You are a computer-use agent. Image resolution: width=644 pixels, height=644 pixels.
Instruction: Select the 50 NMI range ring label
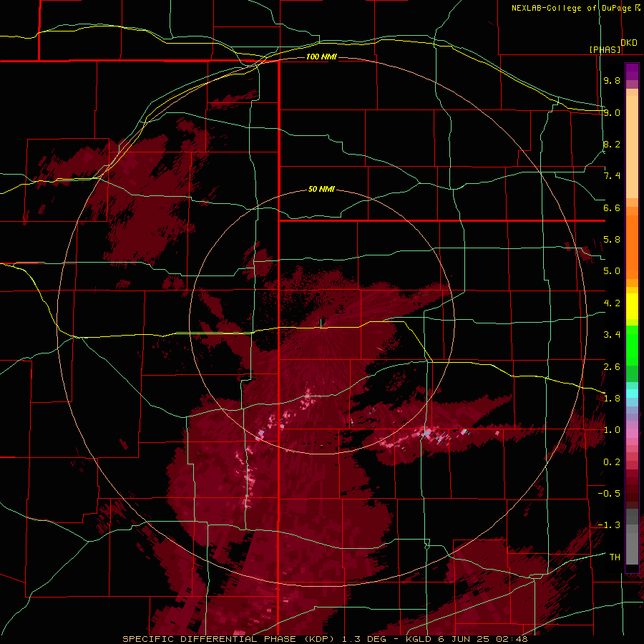(321, 189)
